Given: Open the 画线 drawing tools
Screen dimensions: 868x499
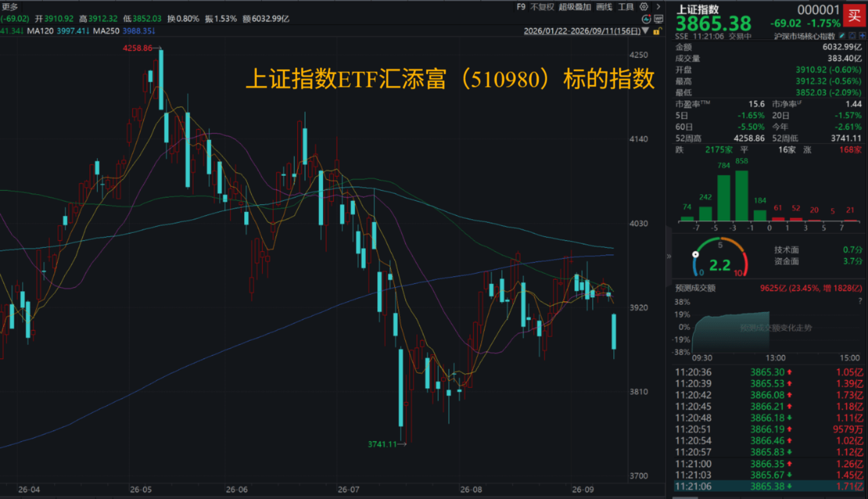Looking at the screenshot, I should tap(604, 7).
